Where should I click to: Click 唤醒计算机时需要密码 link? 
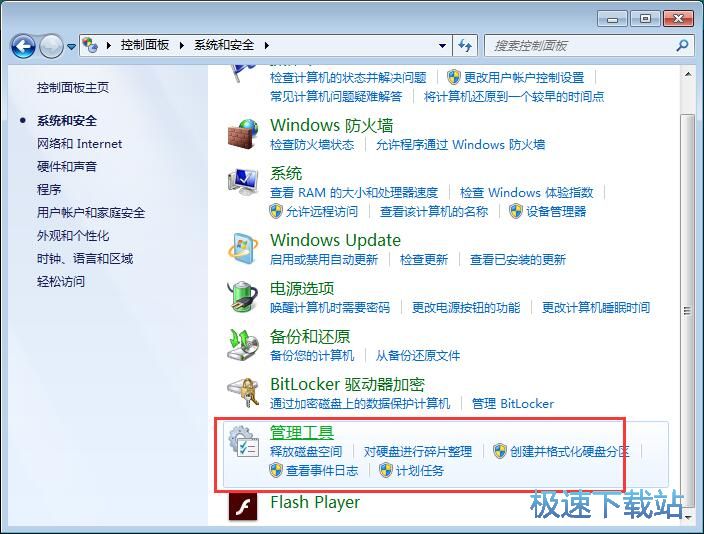tap(330, 308)
